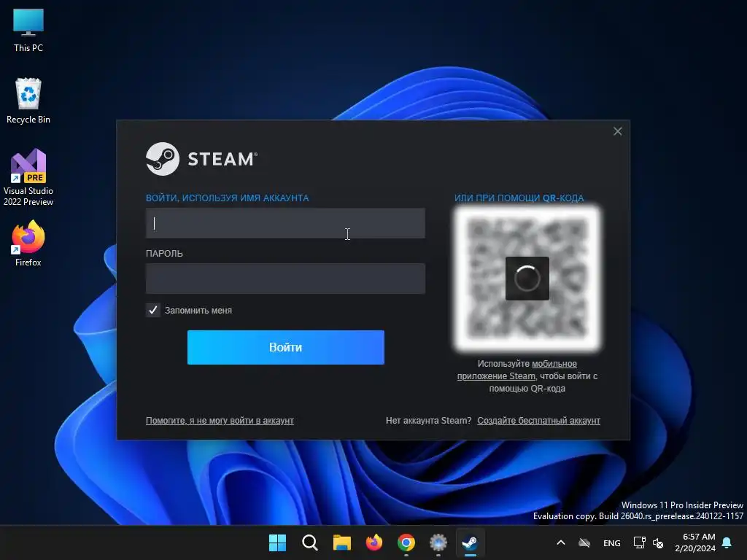Open the мобильное приложение Steam link
This screenshot has height=560, width=747.
pyautogui.click(x=517, y=370)
